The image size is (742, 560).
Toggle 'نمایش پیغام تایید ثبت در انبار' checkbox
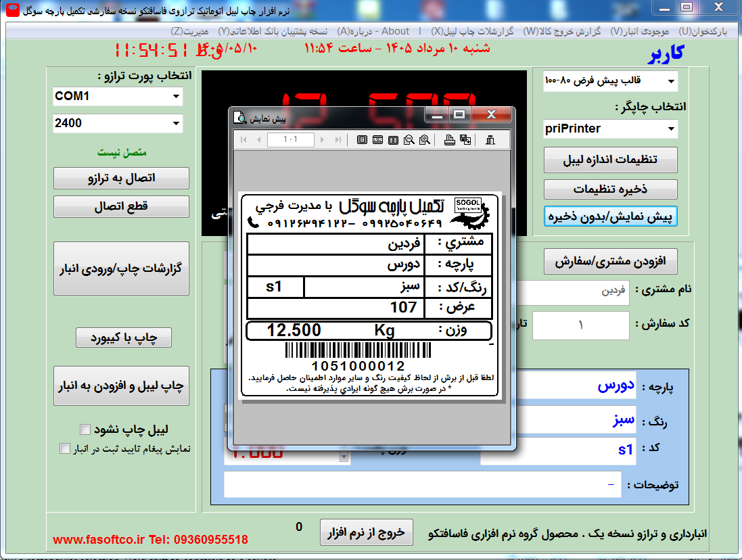(65, 448)
